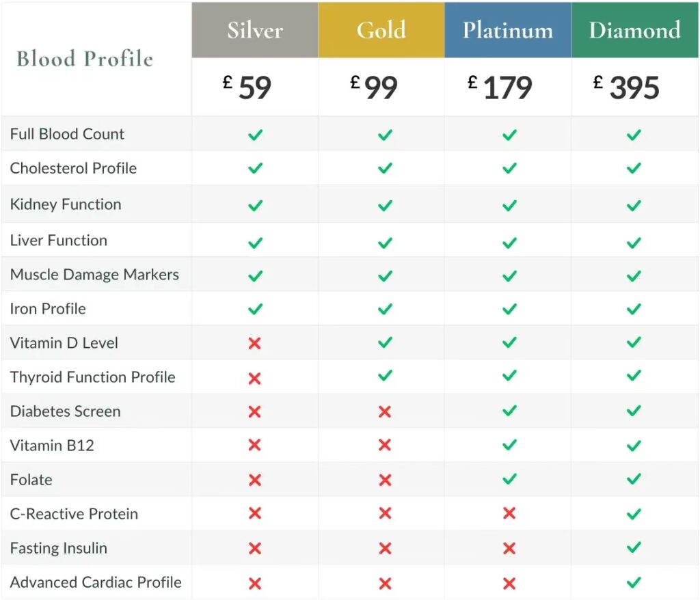
Task: Click the Platinum £179 price
Action: 501,87
